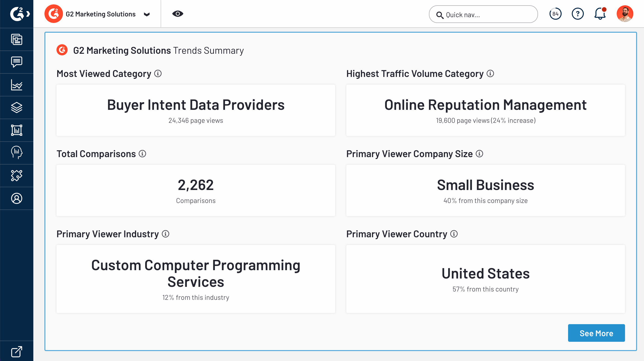Click the 12% from this industry text
Image resolution: width=644 pixels, height=361 pixels.
pyautogui.click(x=196, y=298)
